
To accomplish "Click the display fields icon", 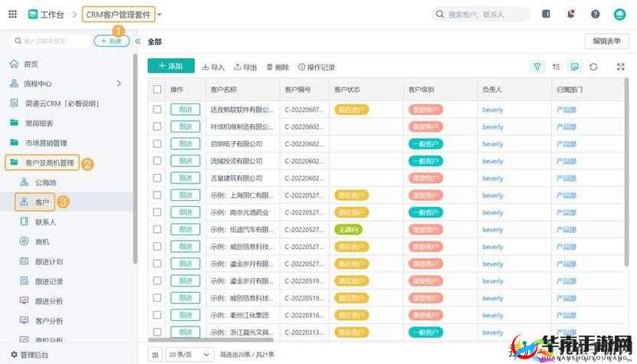I will (575, 67).
